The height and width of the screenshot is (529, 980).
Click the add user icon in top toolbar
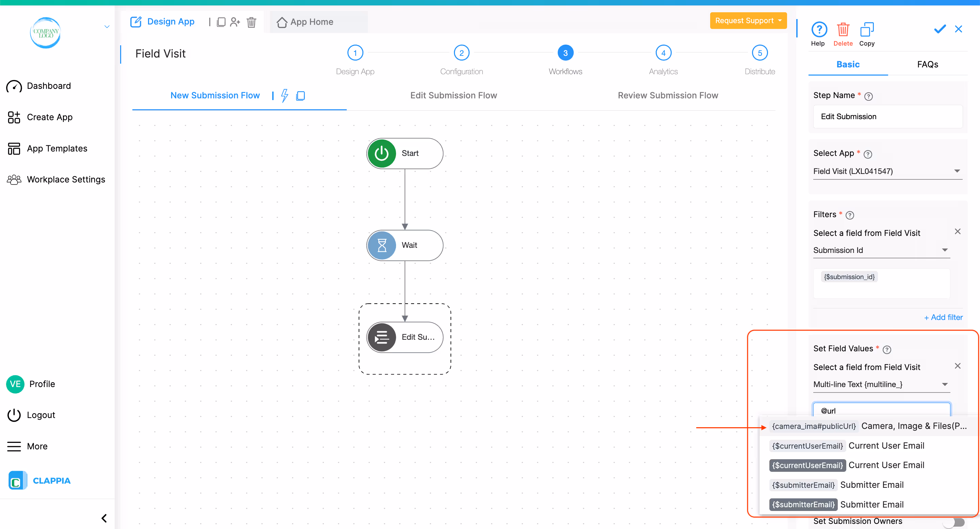point(235,22)
